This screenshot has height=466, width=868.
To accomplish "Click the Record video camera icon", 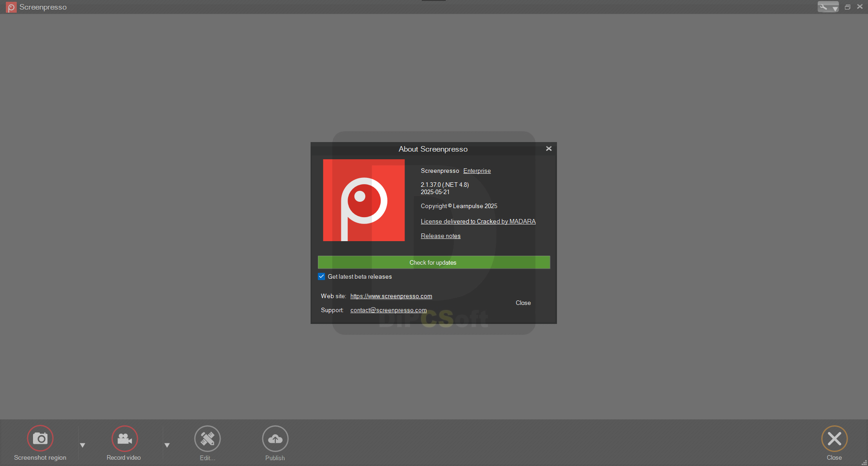I will pos(125,438).
